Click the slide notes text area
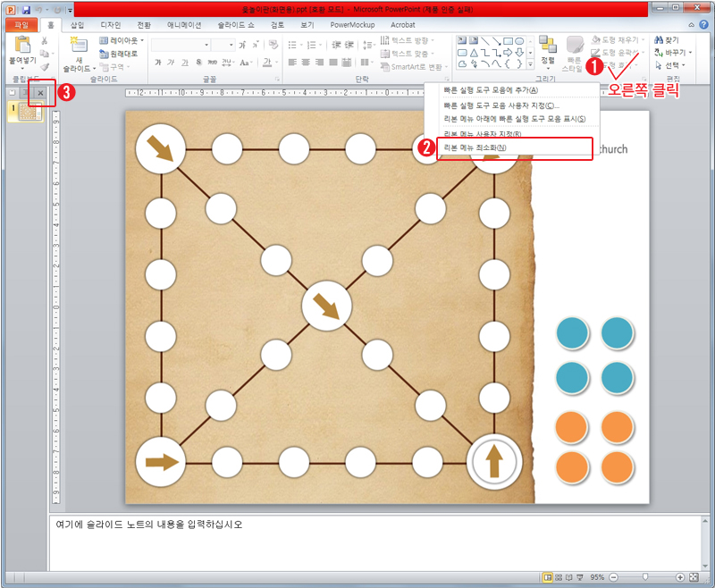The height and width of the screenshot is (588, 715). [357, 541]
